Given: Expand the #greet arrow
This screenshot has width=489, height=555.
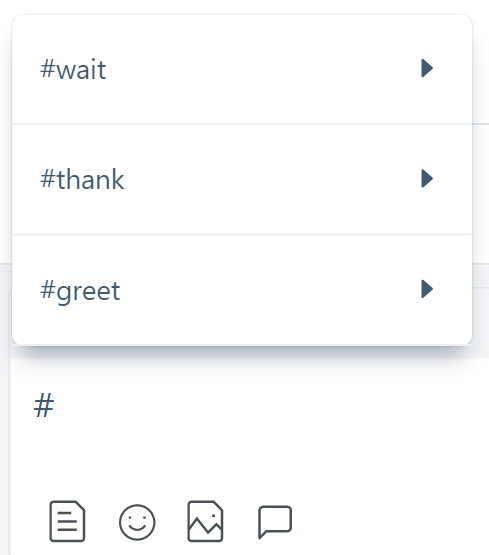Looking at the screenshot, I should 427,289.
